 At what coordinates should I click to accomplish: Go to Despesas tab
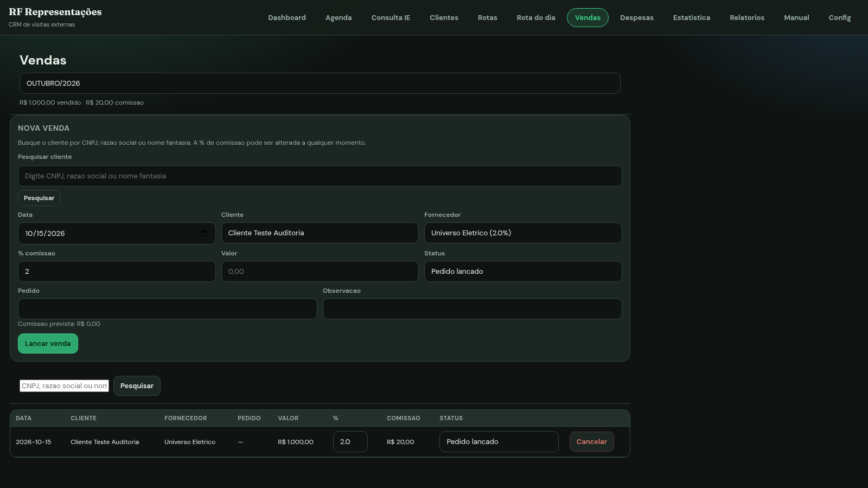tap(637, 18)
